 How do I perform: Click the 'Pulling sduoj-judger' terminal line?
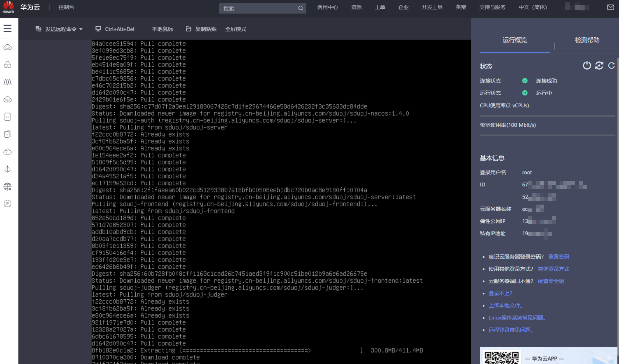point(227,288)
